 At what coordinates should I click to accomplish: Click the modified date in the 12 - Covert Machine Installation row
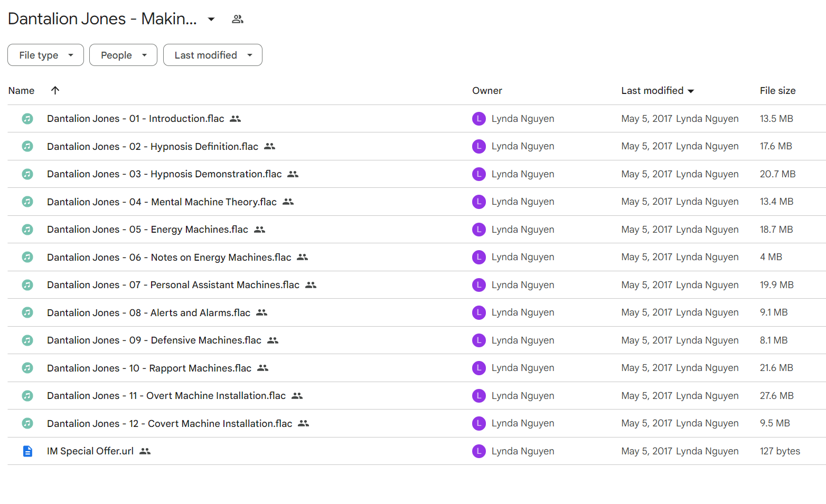646,423
